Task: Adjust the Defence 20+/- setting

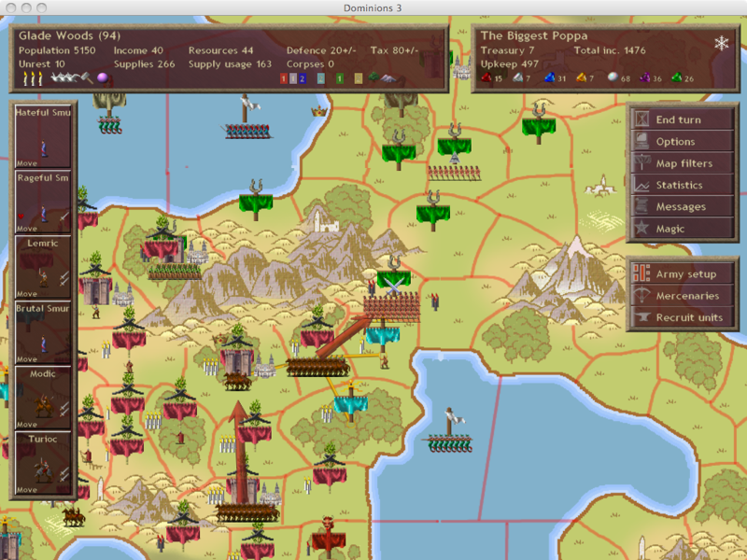Action: 321,50
